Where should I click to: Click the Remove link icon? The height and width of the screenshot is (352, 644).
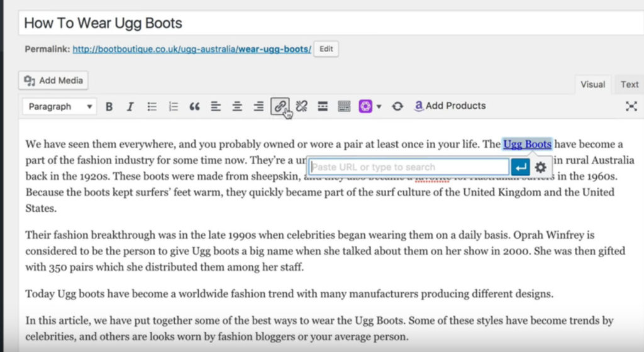tap(301, 106)
